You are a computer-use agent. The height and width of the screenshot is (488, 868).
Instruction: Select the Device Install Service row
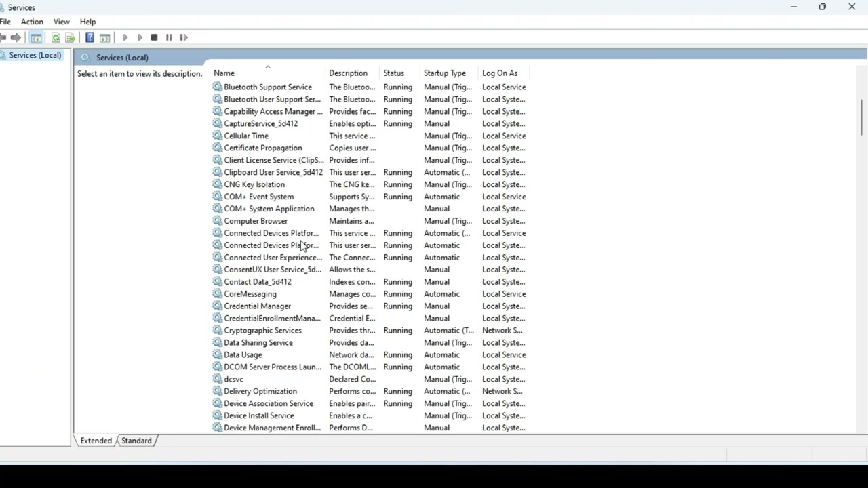pyautogui.click(x=370, y=416)
